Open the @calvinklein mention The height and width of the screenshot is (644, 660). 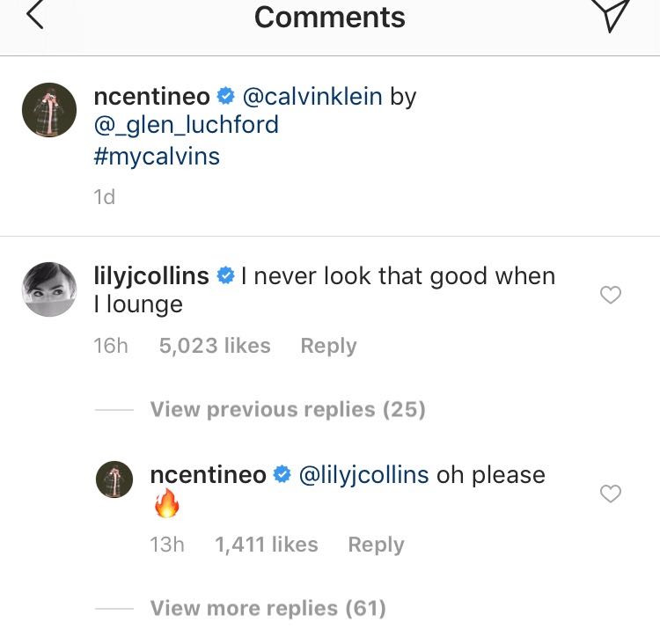pyautogui.click(x=312, y=96)
